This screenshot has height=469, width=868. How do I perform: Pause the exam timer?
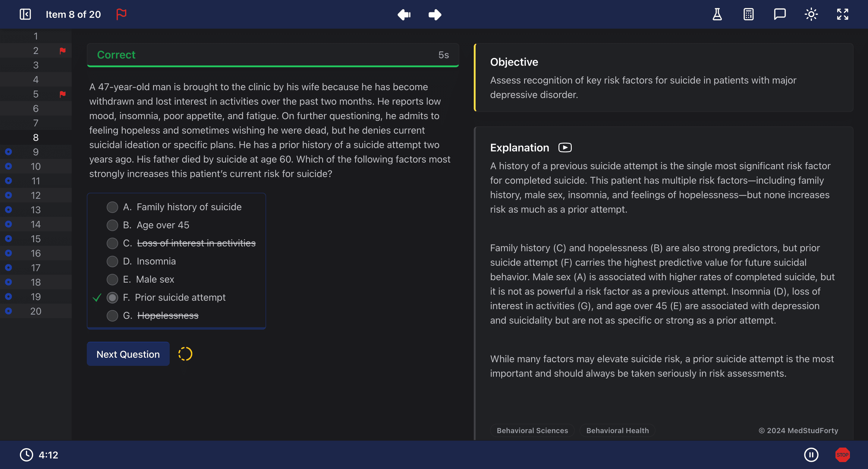[x=811, y=455]
